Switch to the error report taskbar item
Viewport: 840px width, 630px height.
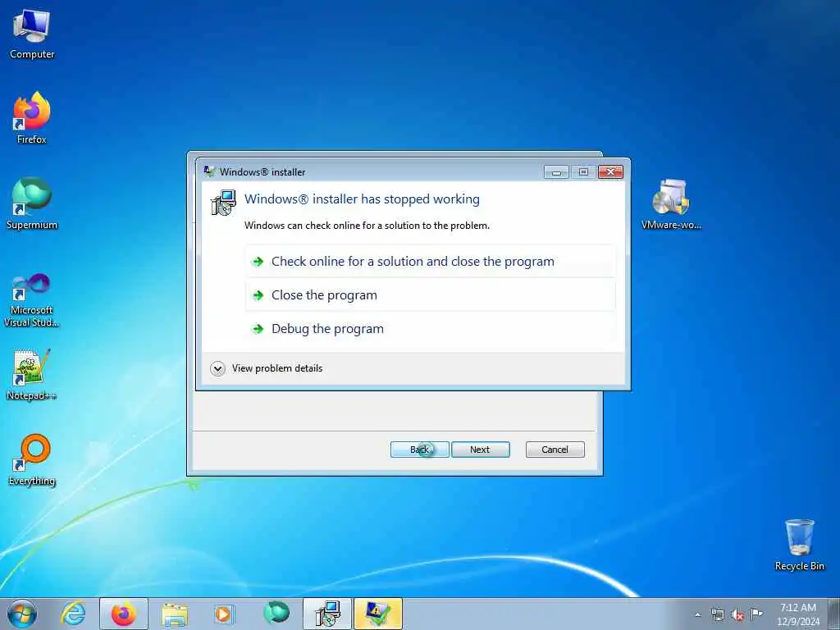click(377, 614)
